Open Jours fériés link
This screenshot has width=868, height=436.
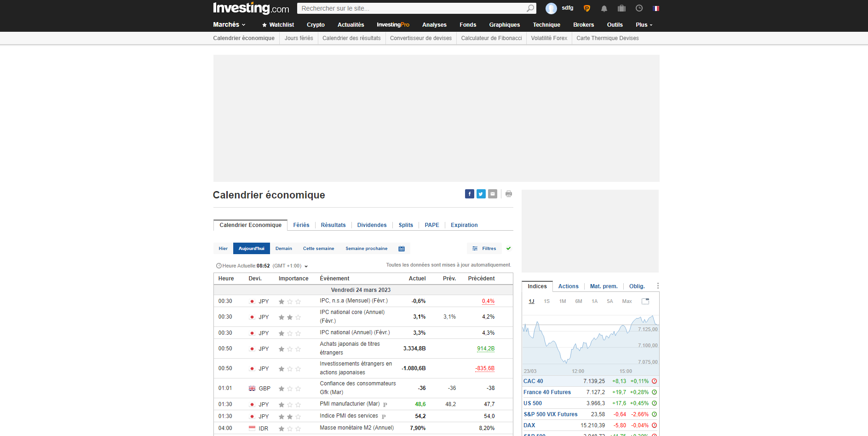click(299, 38)
